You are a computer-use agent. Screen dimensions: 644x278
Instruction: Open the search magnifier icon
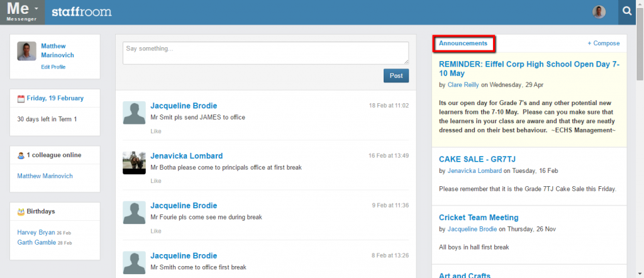tap(627, 12)
